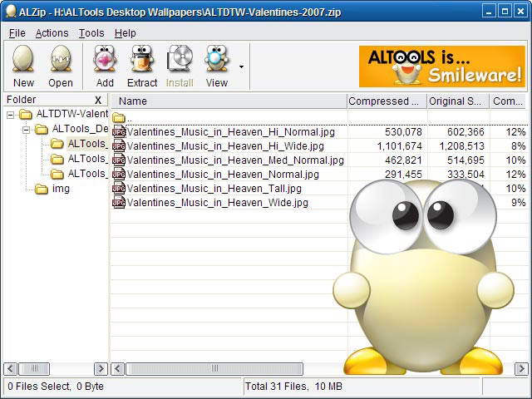Maximize the ALZip window
532x399 pixels.
pos(505,11)
